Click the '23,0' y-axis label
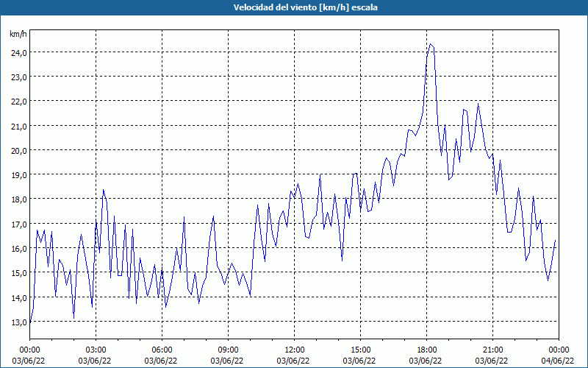Screen dimensions: 588x368 coord(19,77)
